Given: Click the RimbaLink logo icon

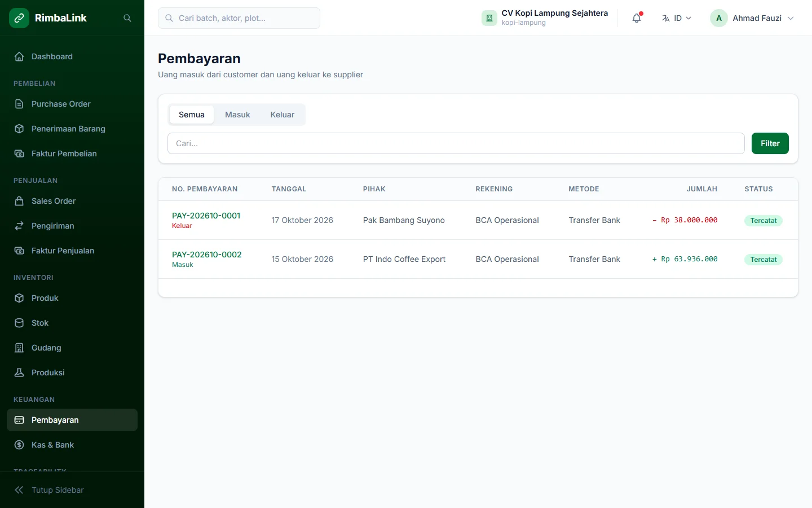Looking at the screenshot, I should pos(19,18).
